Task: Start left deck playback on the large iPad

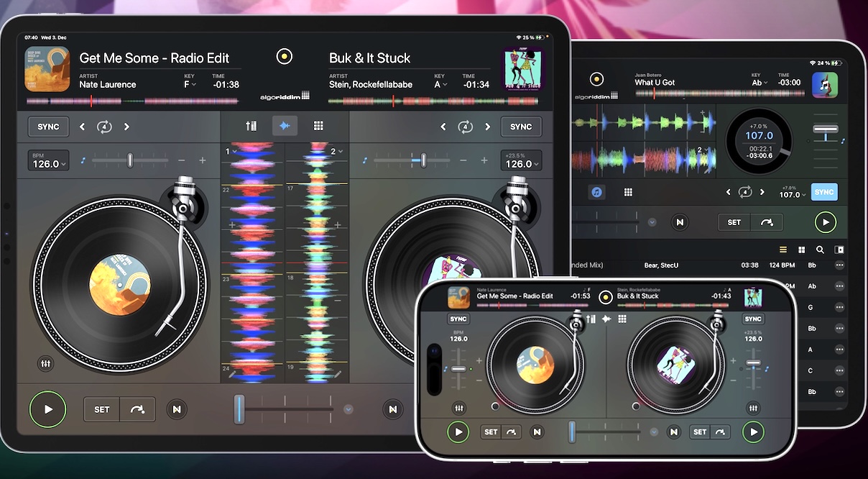Action: [48, 409]
